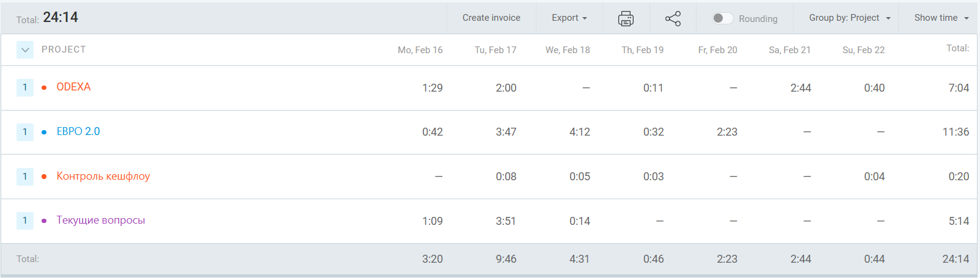980x278 pixels.
Task: Click the orange dot beside ODEXA
Action: 44,87
